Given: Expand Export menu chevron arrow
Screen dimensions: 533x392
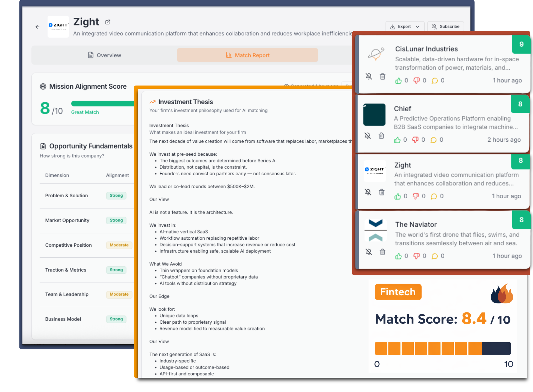Looking at the screenshot, I should pyautogui.click(x=418, y=27).
